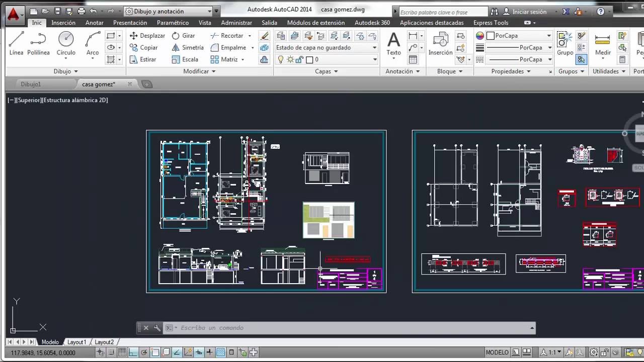
Task: Expand the Propiedades panel
Action: (x=511, y=71)
